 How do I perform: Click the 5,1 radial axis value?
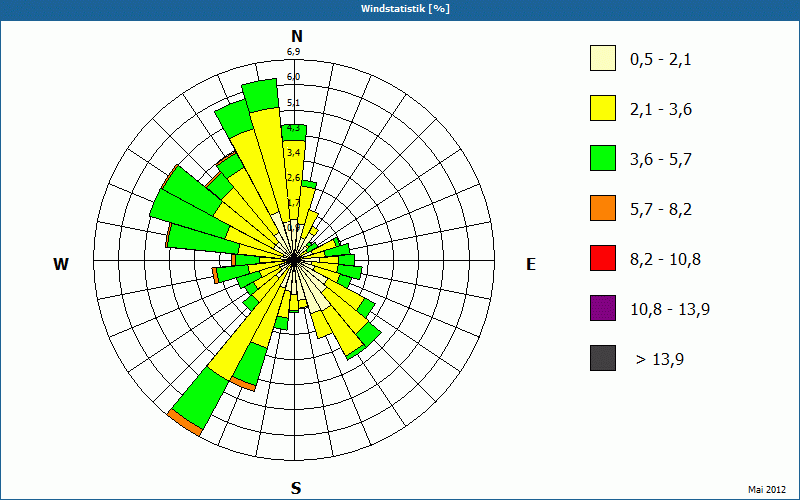[293, 103]
